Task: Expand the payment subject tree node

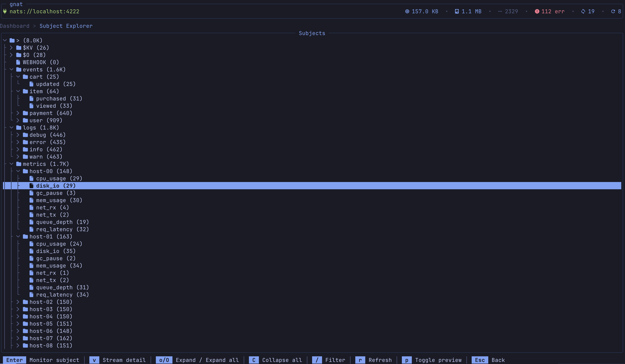Action: pyautogui.click(x=18, y=113)
